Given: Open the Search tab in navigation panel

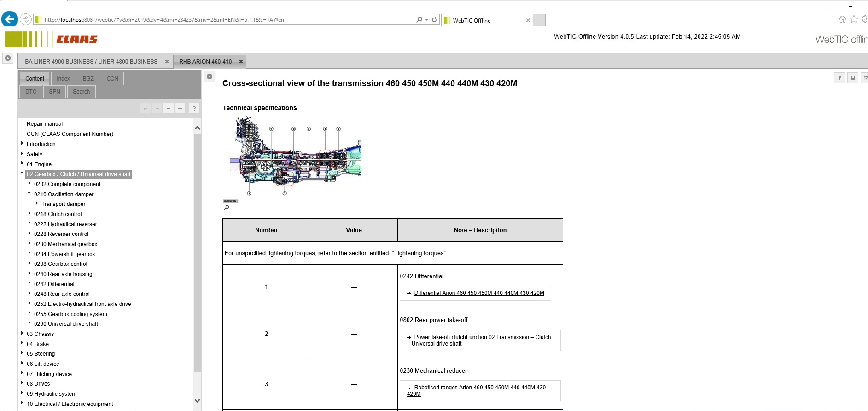Looking at the screenshot, I should point(82,92).
